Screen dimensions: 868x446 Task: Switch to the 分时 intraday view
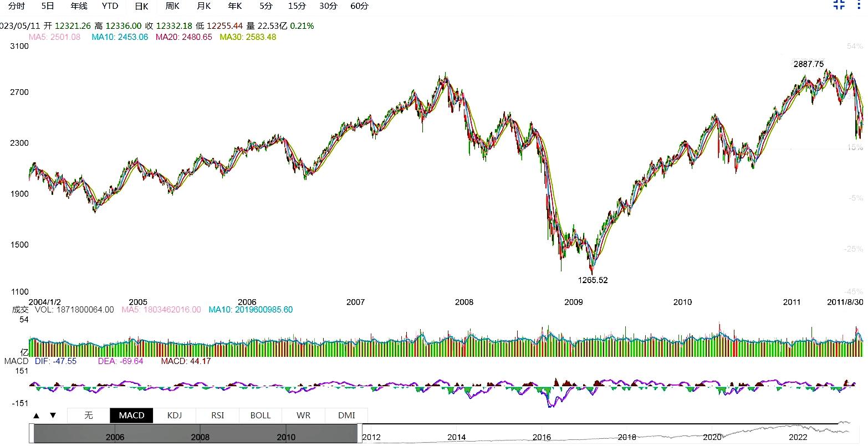[x=16, y=6]
